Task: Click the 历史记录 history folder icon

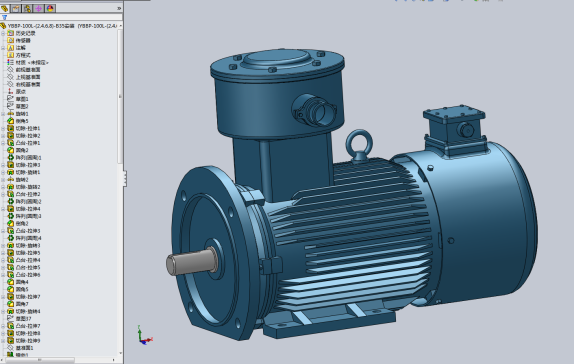Action: [11, 33]
